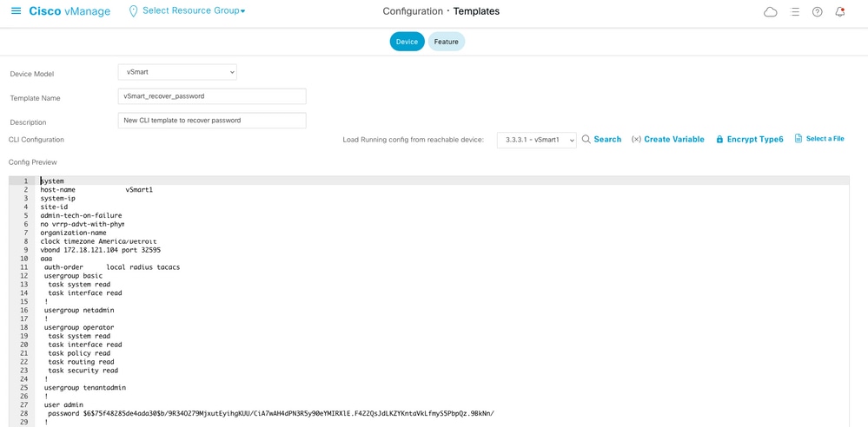The width and height of the screenshot is (868, 427).
Task: Open the hamburger navigation menu
Action: [x=16, y=11]
